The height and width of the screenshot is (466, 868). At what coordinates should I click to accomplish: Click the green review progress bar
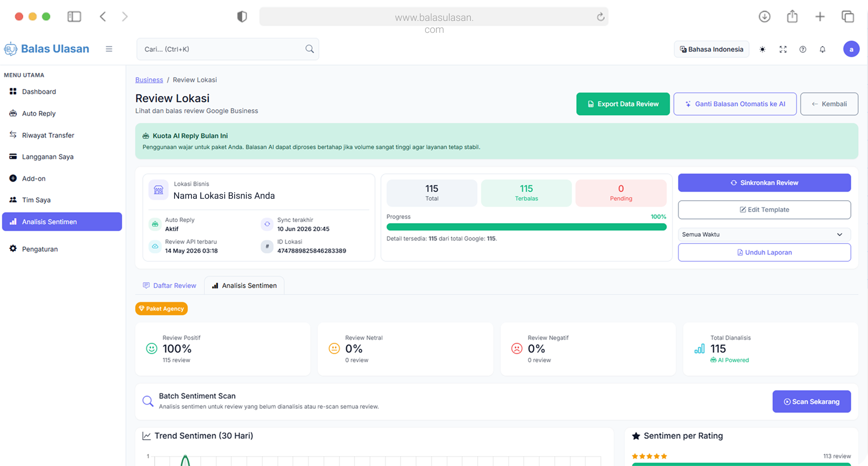[x=526, y=227]
